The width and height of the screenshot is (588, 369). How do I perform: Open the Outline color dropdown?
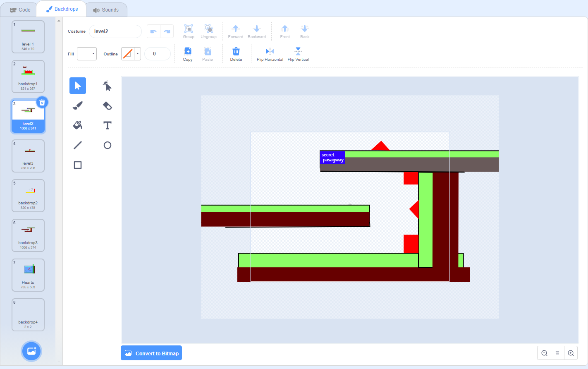coord(138,54)
